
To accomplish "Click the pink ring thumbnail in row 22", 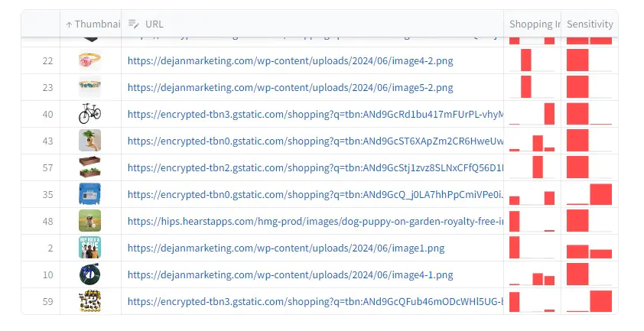I will 89,60.
